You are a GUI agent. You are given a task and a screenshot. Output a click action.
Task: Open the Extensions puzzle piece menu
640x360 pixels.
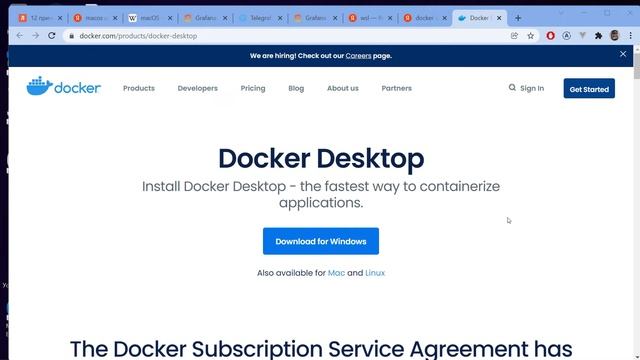click(598, 36)
